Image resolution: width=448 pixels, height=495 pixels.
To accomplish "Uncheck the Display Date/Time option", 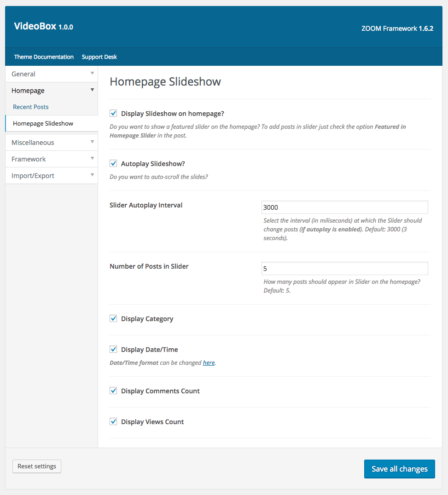I will 113,349.
